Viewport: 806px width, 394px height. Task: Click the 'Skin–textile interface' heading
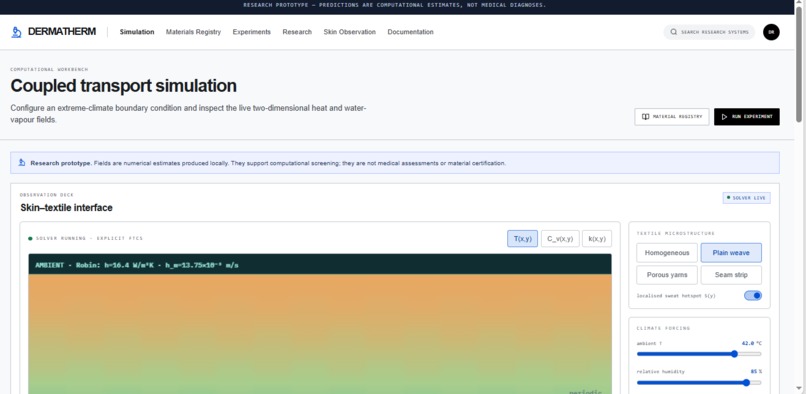[x=66, y=208]
